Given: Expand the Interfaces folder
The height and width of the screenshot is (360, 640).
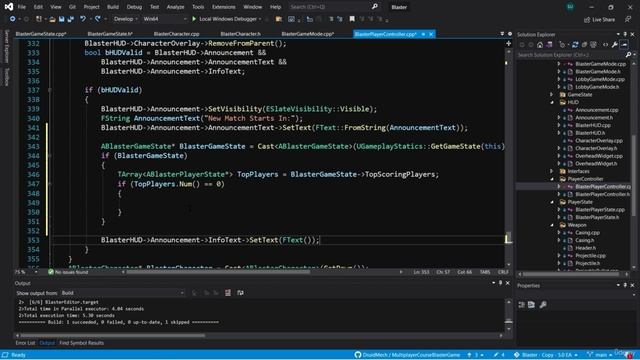Looking at the screenshot, I should (552, 171).
